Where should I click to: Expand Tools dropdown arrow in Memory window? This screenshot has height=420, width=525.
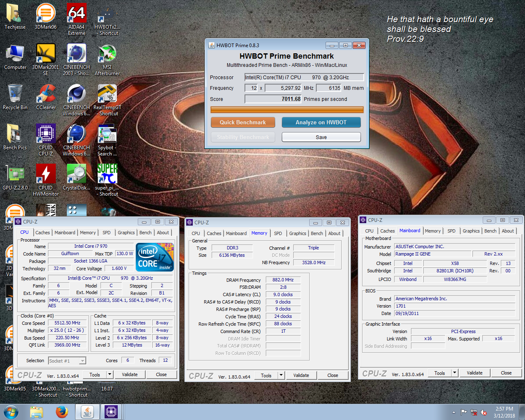click(x=281, y=375)
